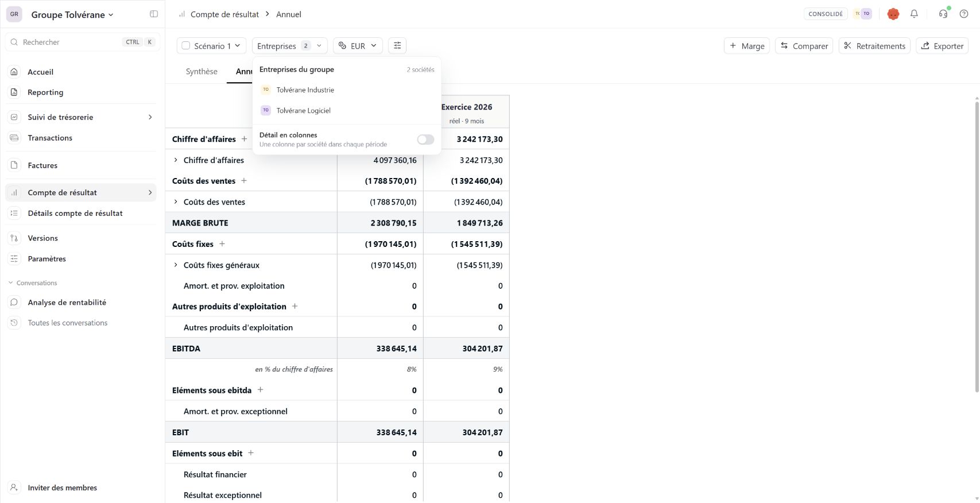This screenshot has width=980, height=503.
Task: Open the Groupe Tolvérane workspace switcher
Action: click(72, 14)
